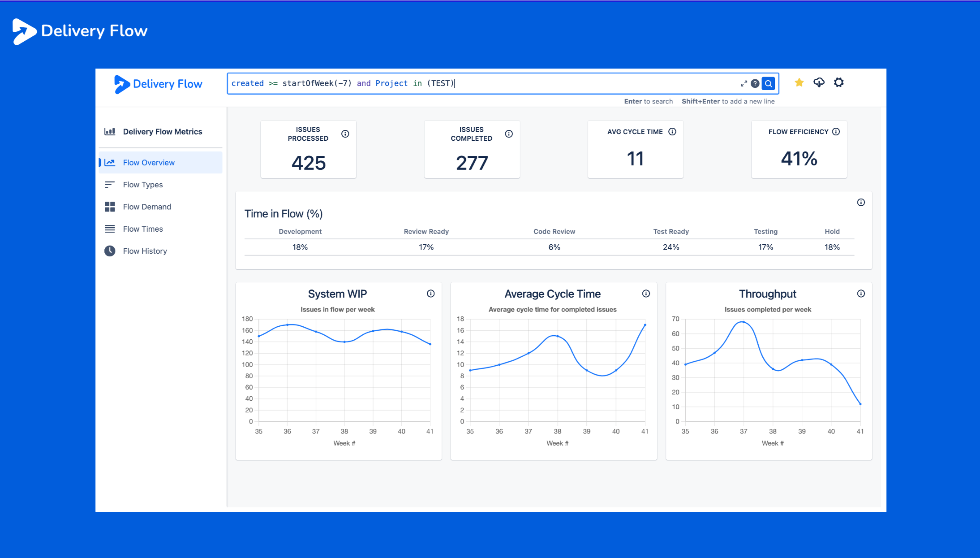Open the Flow Times section

point(143,229)
